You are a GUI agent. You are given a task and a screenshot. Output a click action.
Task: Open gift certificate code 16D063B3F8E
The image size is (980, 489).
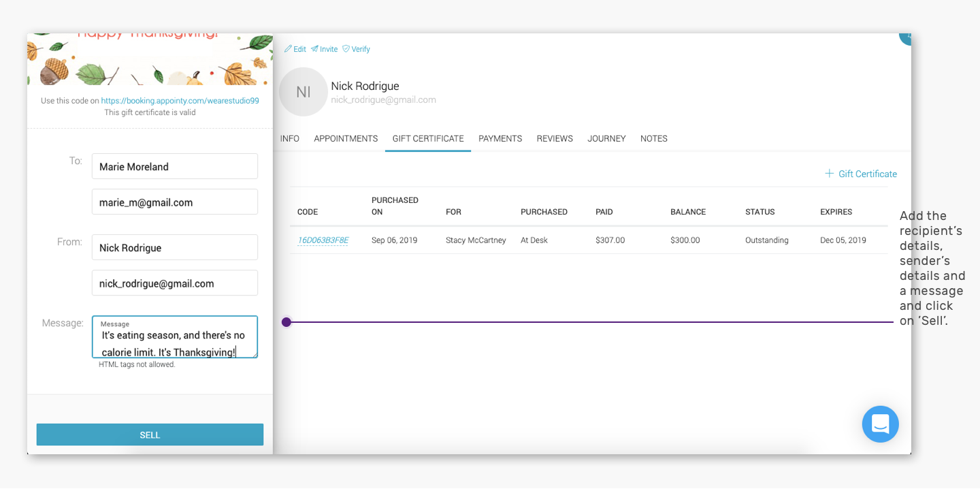click(323, 240)
